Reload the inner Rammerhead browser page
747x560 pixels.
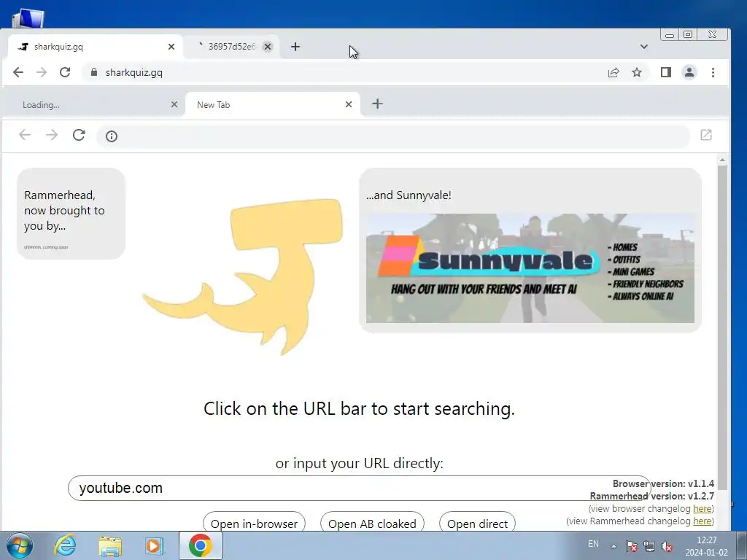click(79, 135)
